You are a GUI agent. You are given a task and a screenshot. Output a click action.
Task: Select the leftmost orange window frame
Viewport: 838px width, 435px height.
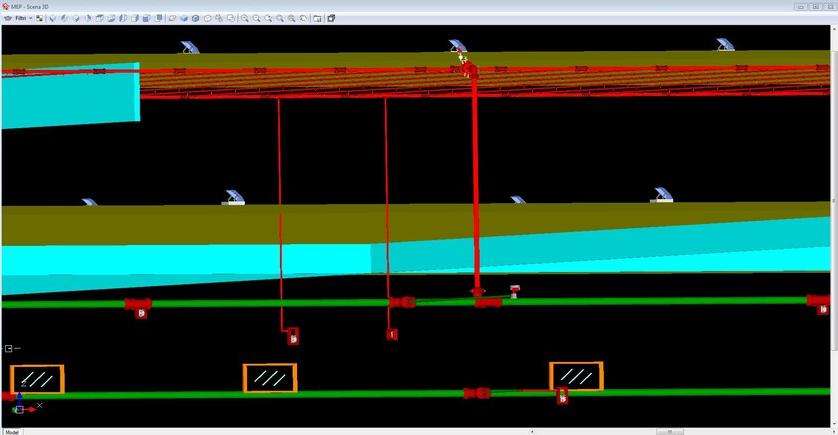[37, 379]
